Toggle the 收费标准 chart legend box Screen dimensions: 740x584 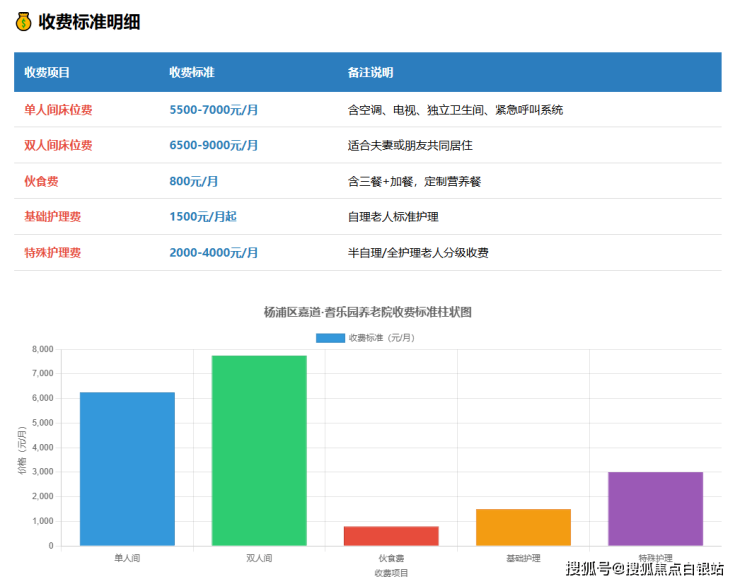330,338
